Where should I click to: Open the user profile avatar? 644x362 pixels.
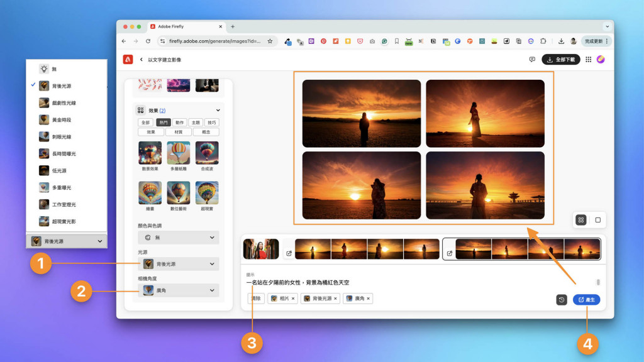coord(601,60)
